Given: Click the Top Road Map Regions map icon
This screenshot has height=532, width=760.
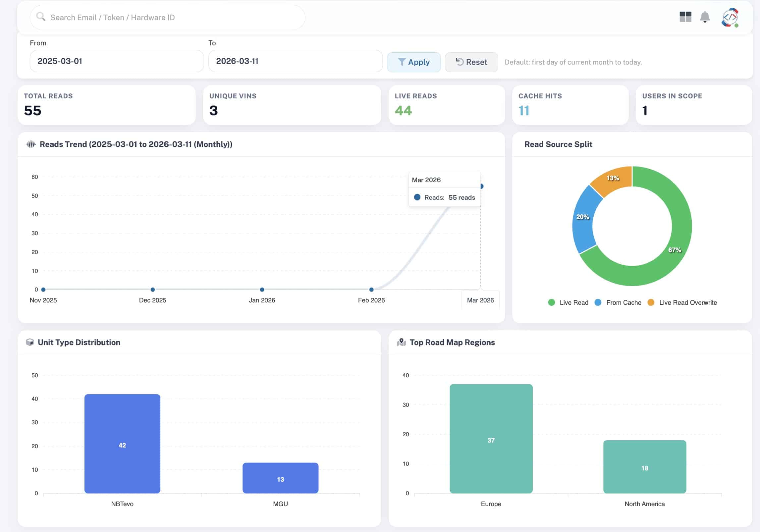Looking at the screenshot, I should click(401, 342).
